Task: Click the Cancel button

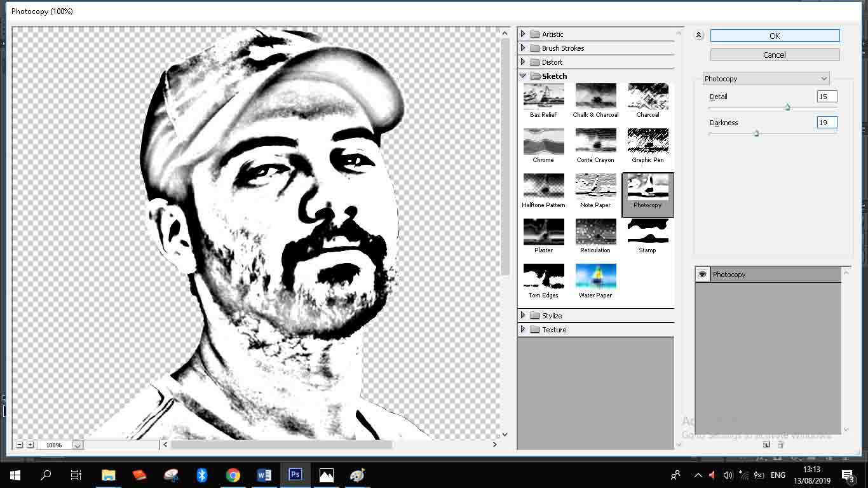Action: pyautogui.click(x=775, y=55)
